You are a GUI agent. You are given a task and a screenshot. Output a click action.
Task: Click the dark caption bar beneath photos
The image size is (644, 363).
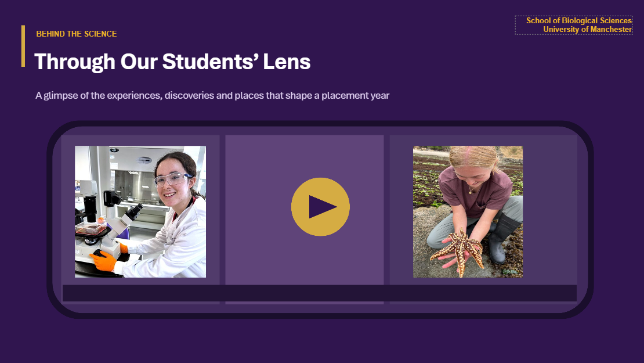click(320, 293)
